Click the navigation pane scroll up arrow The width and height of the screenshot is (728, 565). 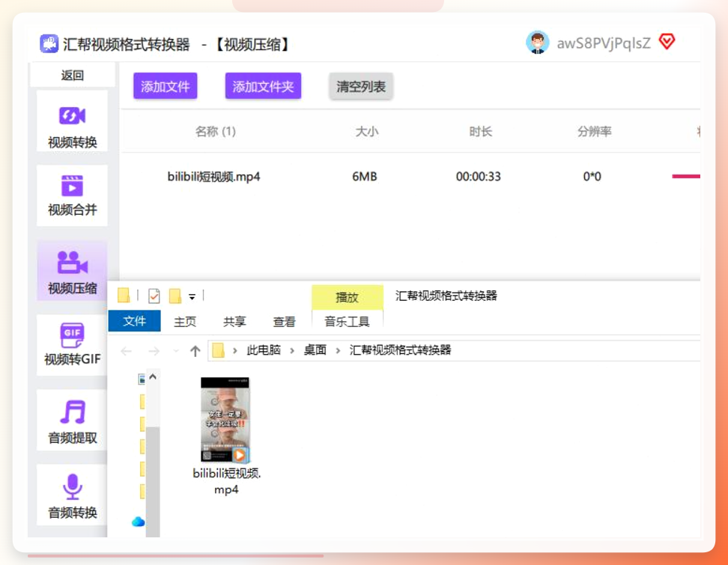click(x=153, y=376)
